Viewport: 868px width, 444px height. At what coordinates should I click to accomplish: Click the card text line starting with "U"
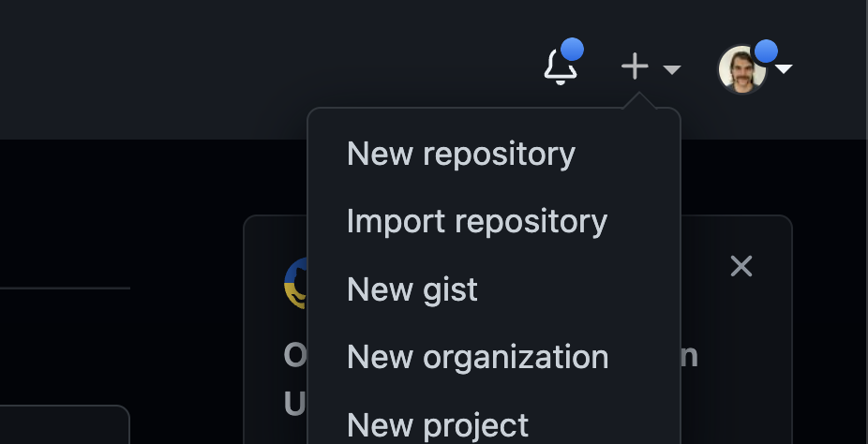pos(294,403)
